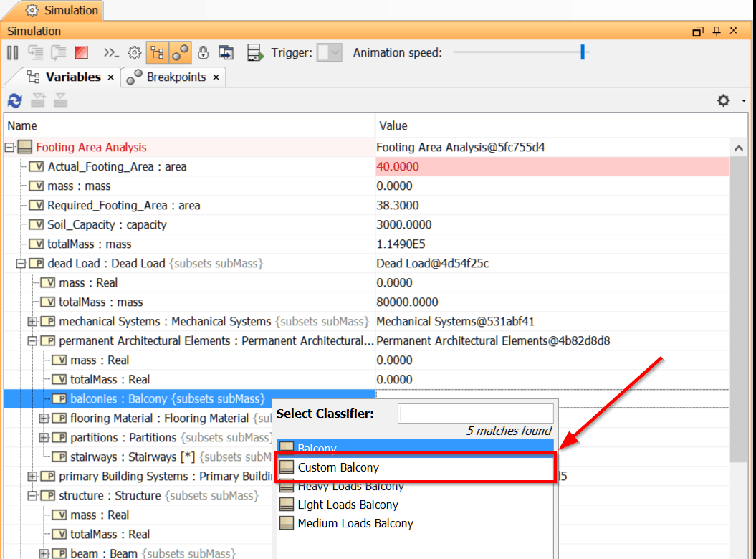Viewport: 756px width, 559px height.
Task: Expand the primary Building Systems node
Action: pyautogui.click(x=32, y=477)
